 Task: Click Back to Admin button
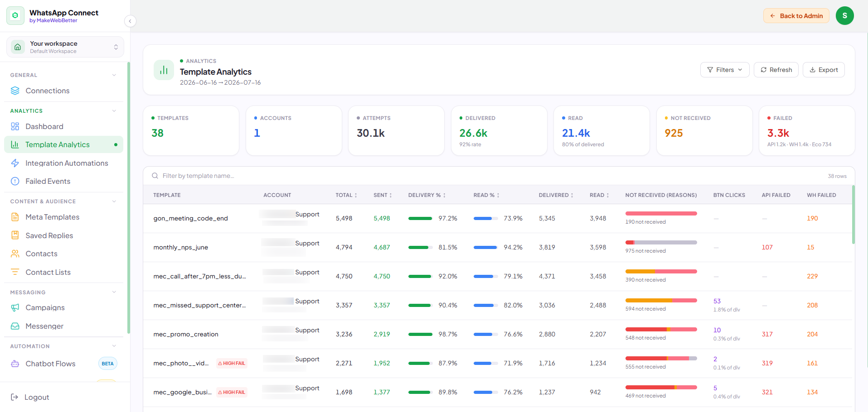pyautogui.click(x=796, y=16)
